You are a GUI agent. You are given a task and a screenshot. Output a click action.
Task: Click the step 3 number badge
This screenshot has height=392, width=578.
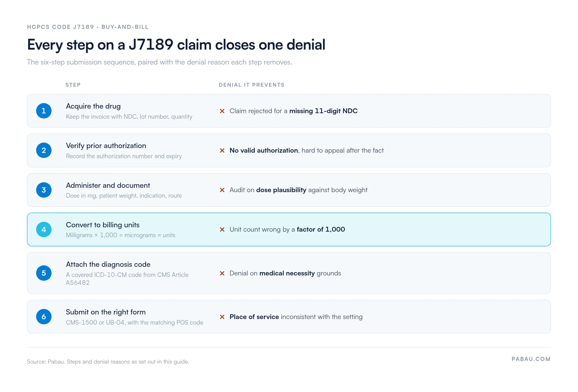click(44, 190)
